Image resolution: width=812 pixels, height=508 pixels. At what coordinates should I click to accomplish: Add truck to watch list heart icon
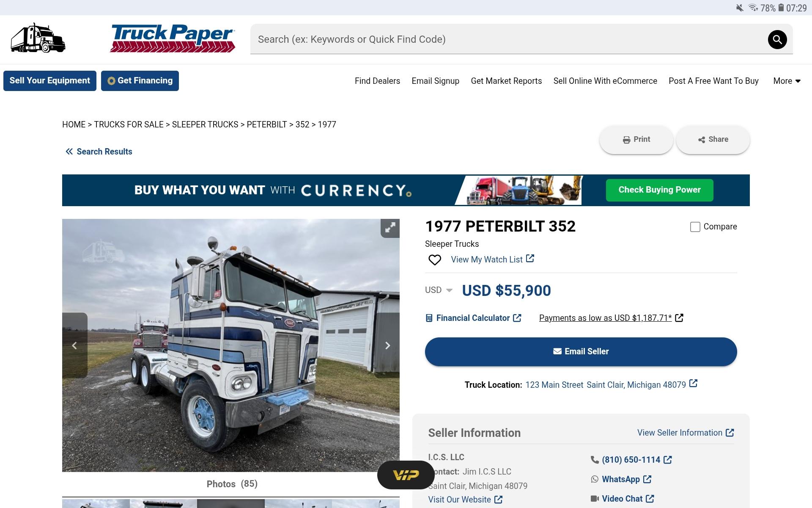click(x=435, y=260)
